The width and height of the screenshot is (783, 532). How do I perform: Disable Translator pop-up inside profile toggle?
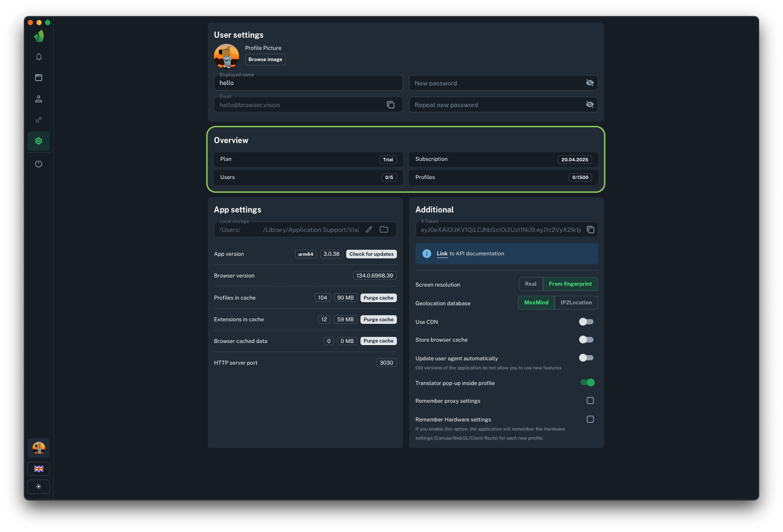tap(587, 382)
